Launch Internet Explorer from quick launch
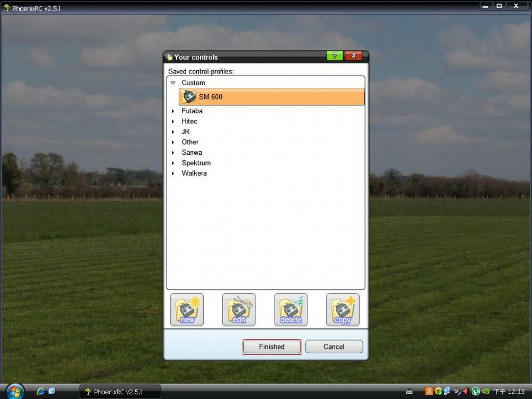The height and width of the screenshot is (399, 532). [40, 392]
